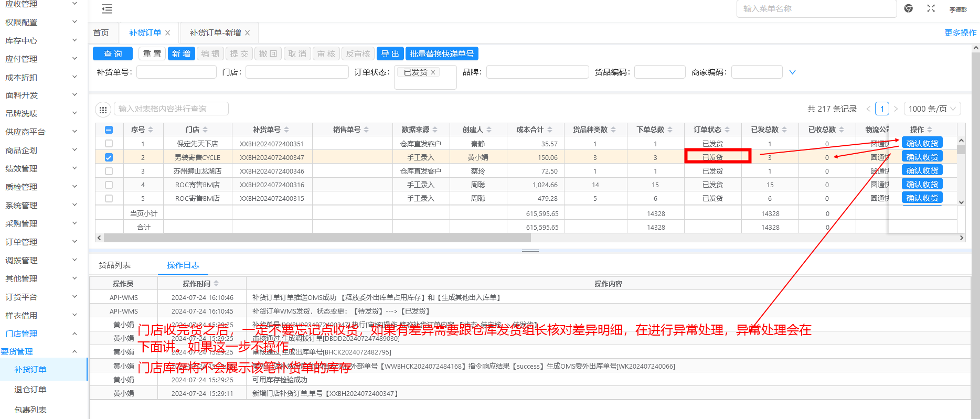Click the Chrome browser icon in header
The width and height of the screenshot is (980, 419).
[x=909, y=8]
